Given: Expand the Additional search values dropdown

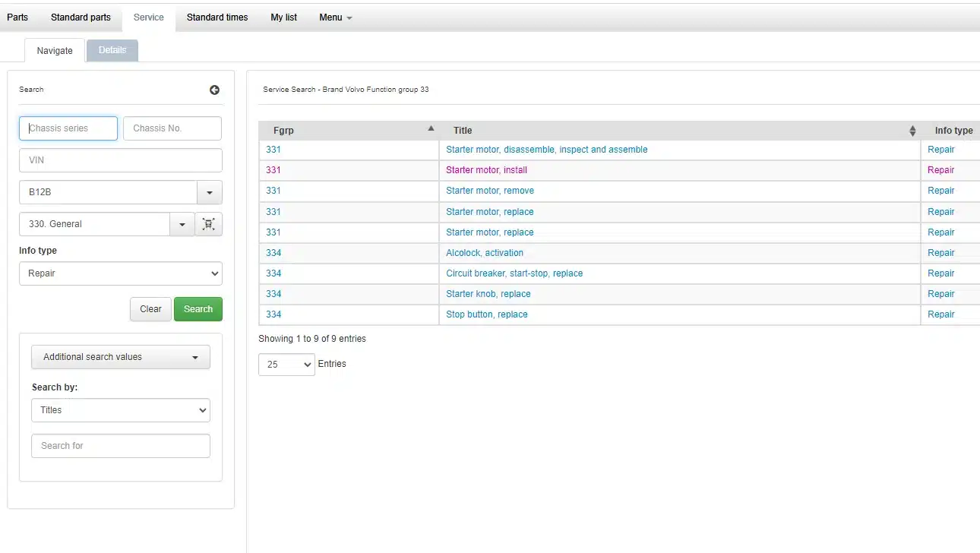Looking at the screenshot, I should point(120,357).
